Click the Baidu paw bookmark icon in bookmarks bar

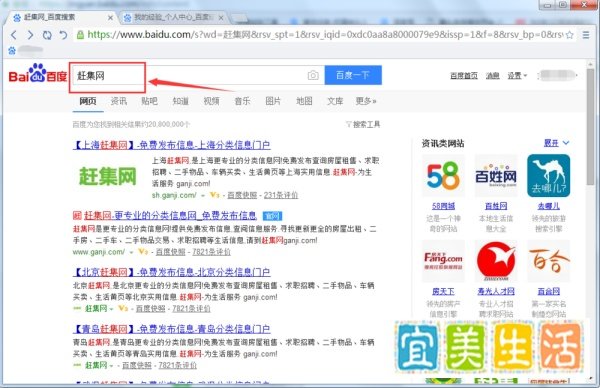tap(12, 50)
